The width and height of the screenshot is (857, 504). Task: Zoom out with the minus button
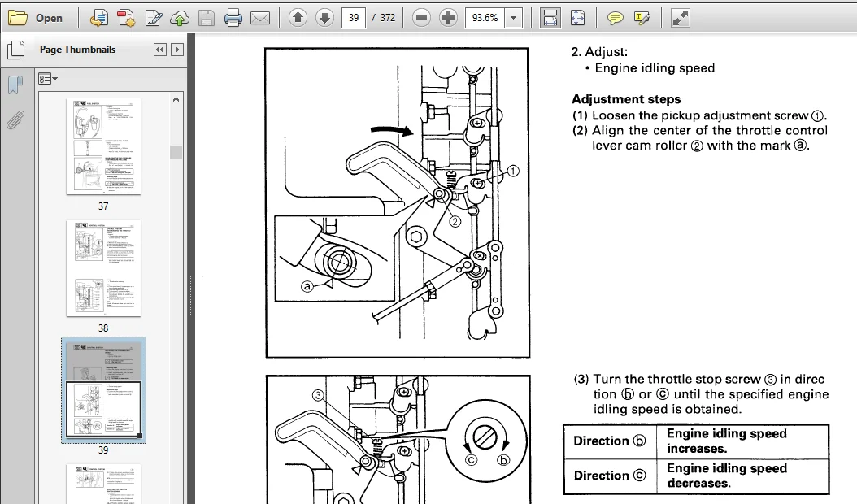tap(421, 18)
